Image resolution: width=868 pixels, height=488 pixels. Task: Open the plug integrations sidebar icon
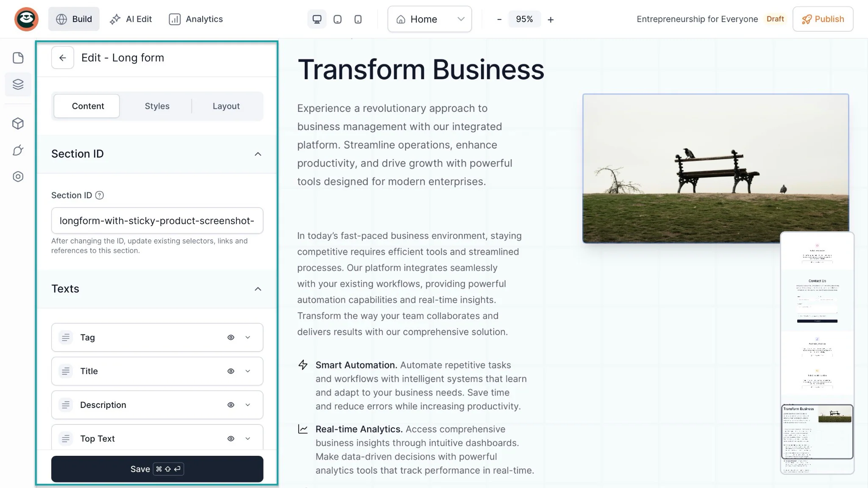pos(18,150)
